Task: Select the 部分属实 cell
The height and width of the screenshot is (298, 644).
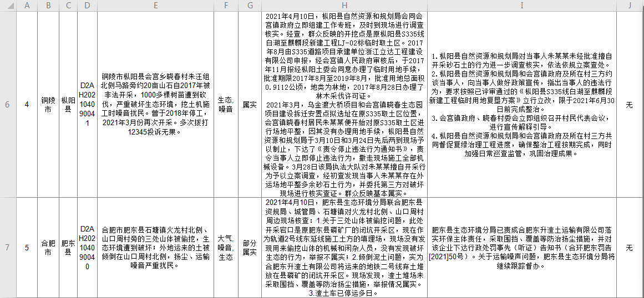Action: point(250,248)
